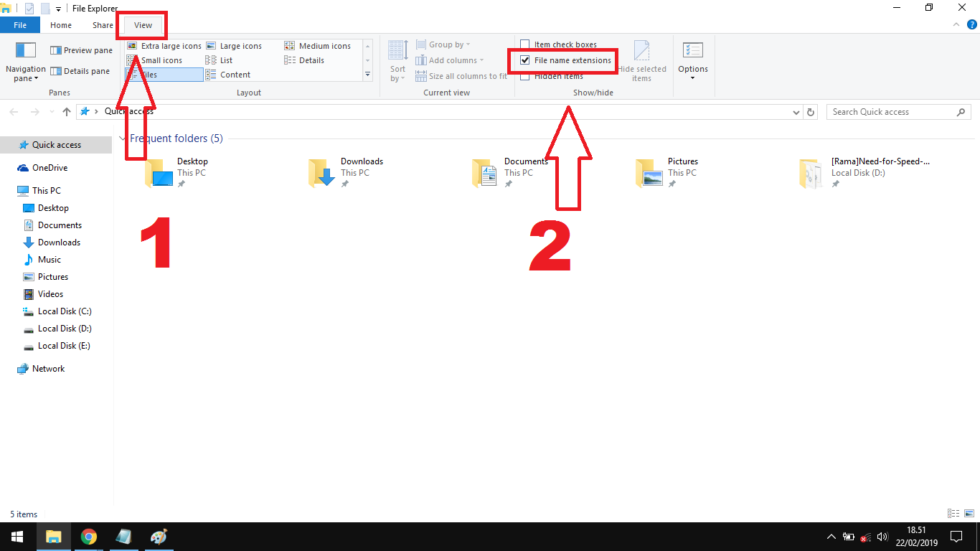Choose Small icons layout
The image size is (980, 551).
(x=154, y=60)
